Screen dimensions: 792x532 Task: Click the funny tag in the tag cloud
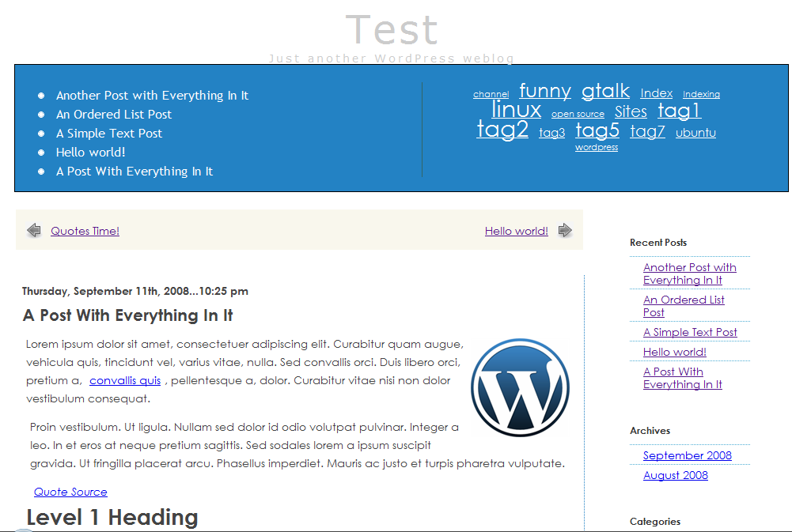point(544,90)
